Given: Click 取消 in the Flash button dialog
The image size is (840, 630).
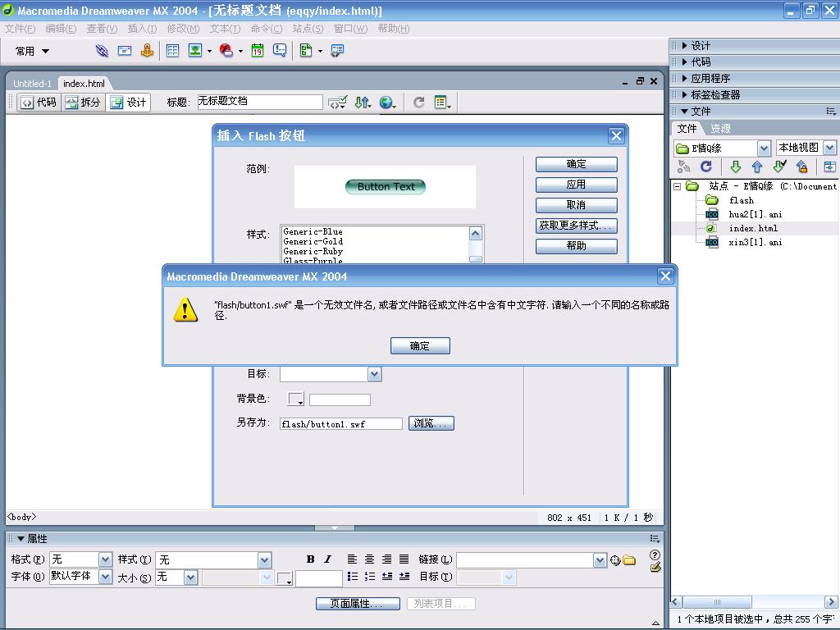Looking at the screenshot, I should pyautogui.click(x=577, y=205).
